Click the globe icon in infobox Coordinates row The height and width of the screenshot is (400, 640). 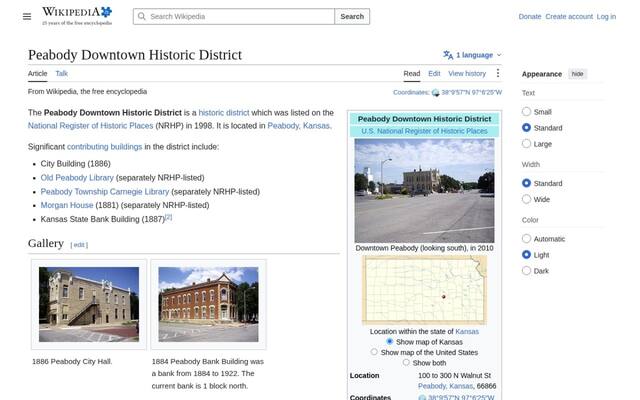click(x=422, y=397)
